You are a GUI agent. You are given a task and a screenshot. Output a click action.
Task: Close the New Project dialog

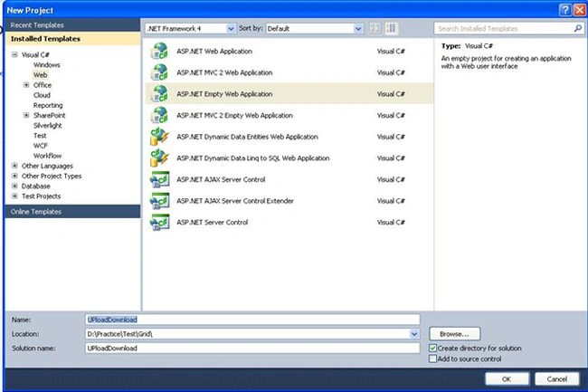[579, 10]
